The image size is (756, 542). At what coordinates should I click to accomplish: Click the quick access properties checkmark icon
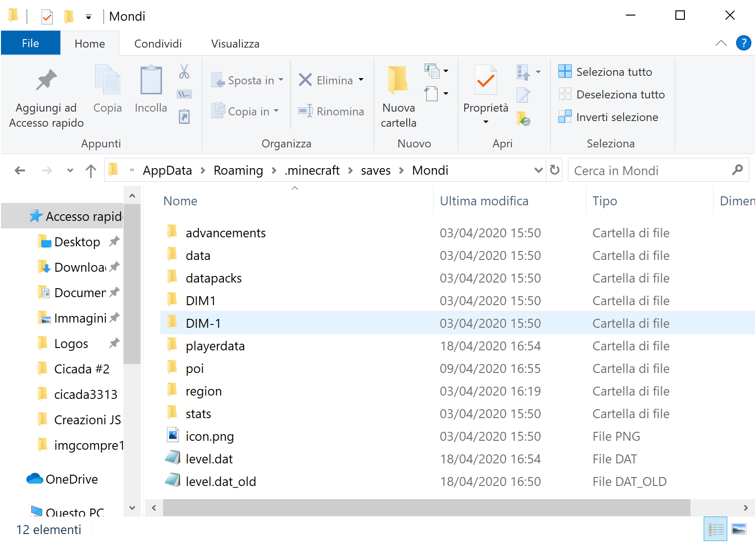click(x=47, y=17)
